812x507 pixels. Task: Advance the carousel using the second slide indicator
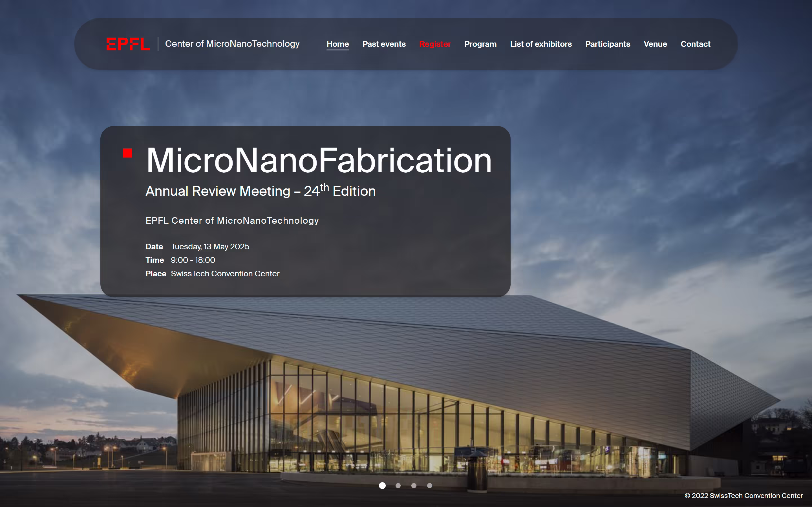[x=398, y=486]
